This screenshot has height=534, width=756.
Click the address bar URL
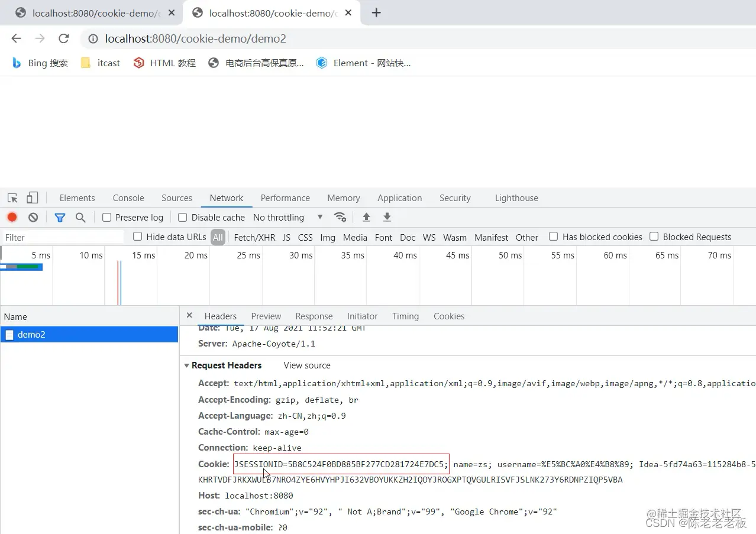click(x=195, y=39)
